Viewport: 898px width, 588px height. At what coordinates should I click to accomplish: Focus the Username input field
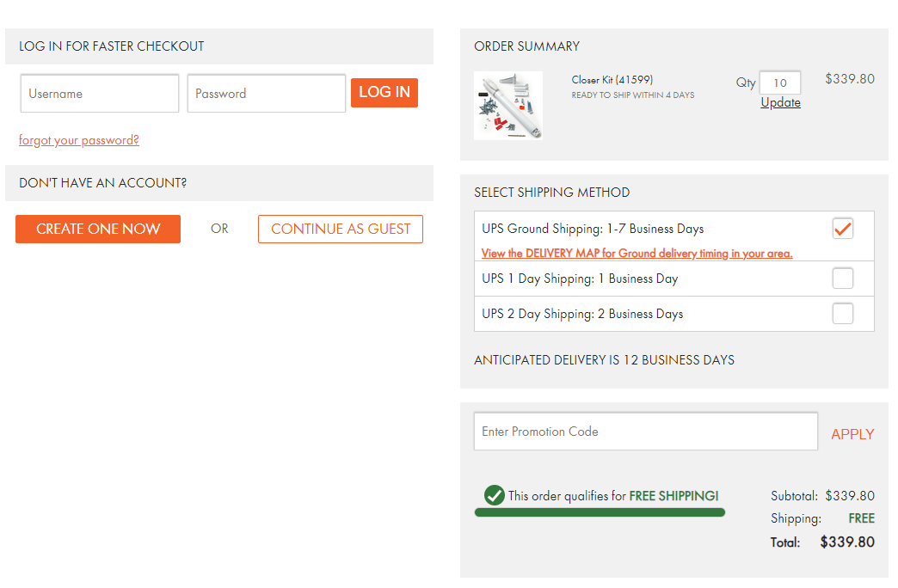pyautogui.click(x=100, y=94)
